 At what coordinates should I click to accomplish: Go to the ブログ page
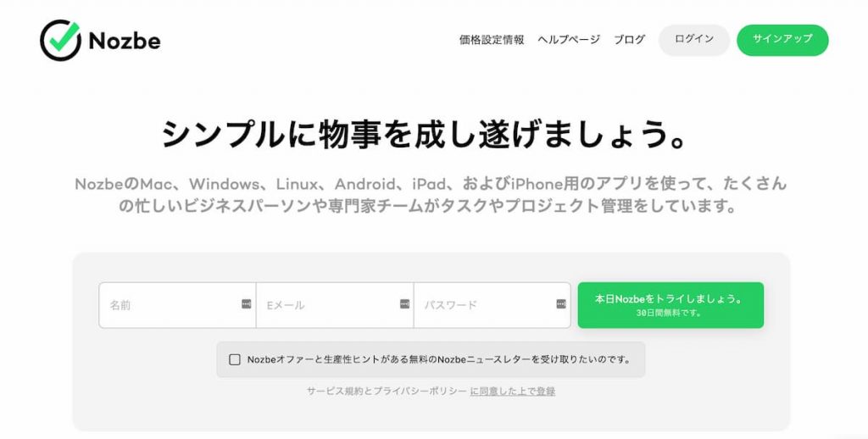click(x=630, y=40)
